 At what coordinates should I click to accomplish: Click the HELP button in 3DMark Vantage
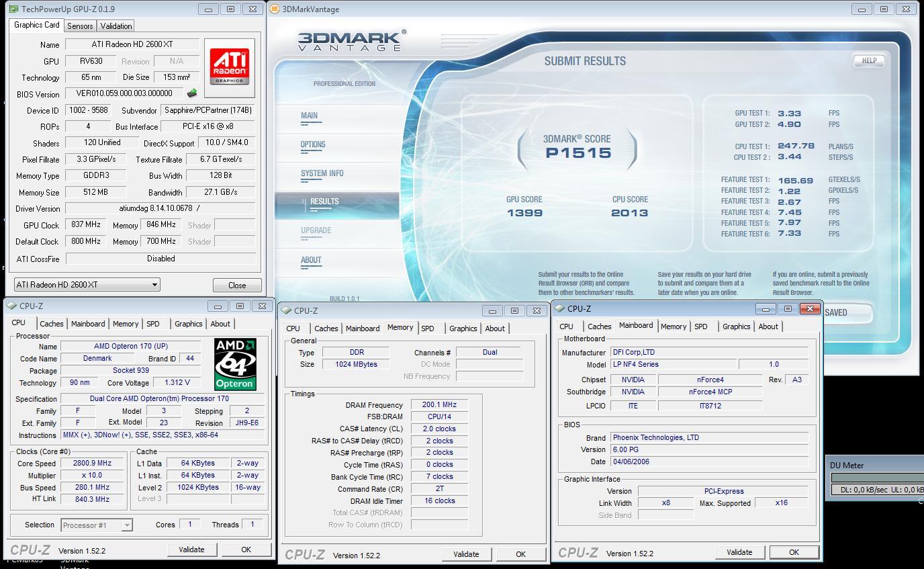coord(869,60)
